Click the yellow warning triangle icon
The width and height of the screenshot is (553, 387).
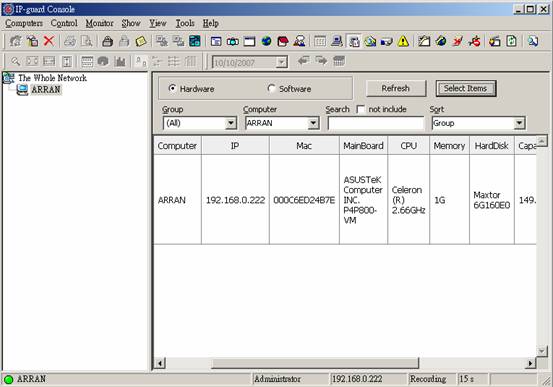tap(403, 41)
